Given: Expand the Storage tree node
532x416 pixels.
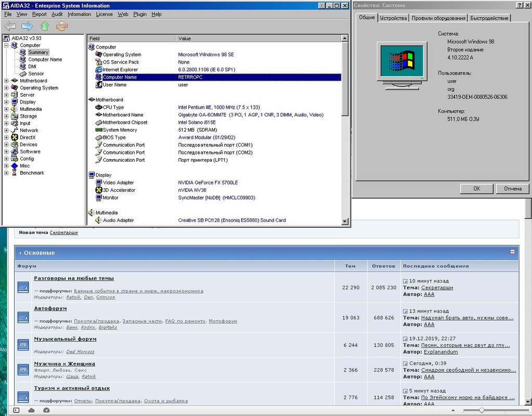Looking at the screenshot, I should 6,116.
